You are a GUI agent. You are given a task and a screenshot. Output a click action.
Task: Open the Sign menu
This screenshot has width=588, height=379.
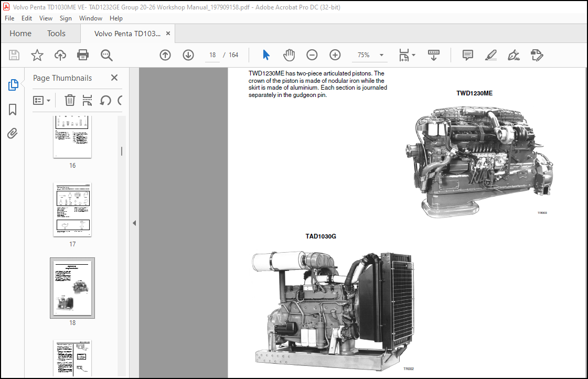66,18
